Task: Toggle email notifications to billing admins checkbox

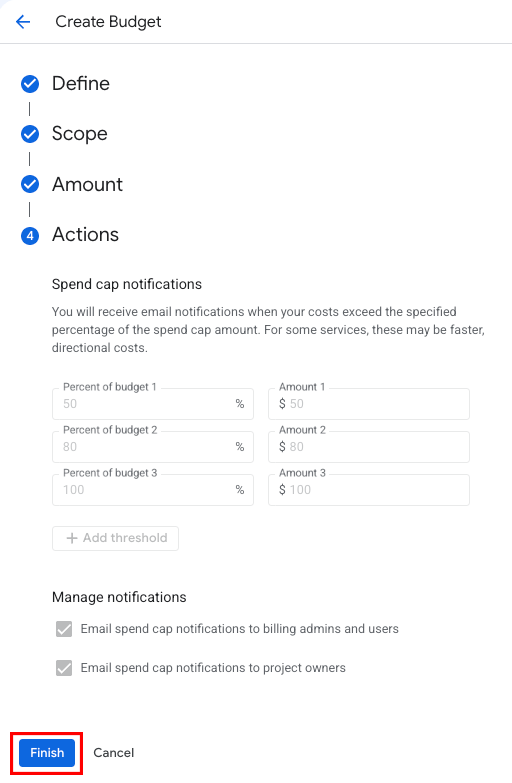Action: (x=64, y=629)
